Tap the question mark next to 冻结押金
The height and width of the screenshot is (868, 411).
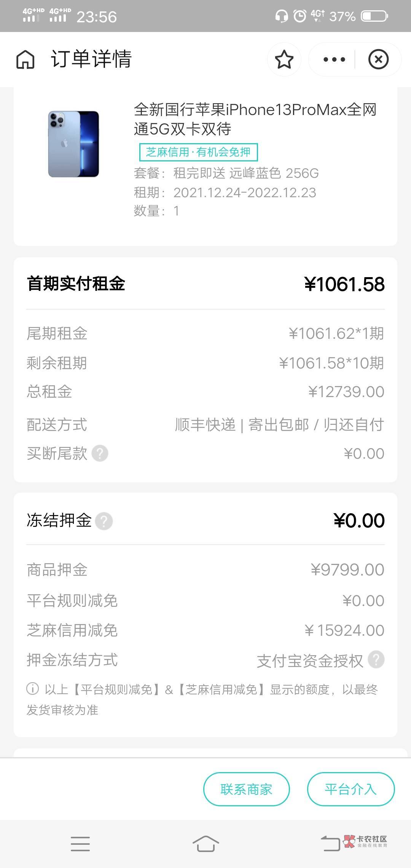point(104,521)
